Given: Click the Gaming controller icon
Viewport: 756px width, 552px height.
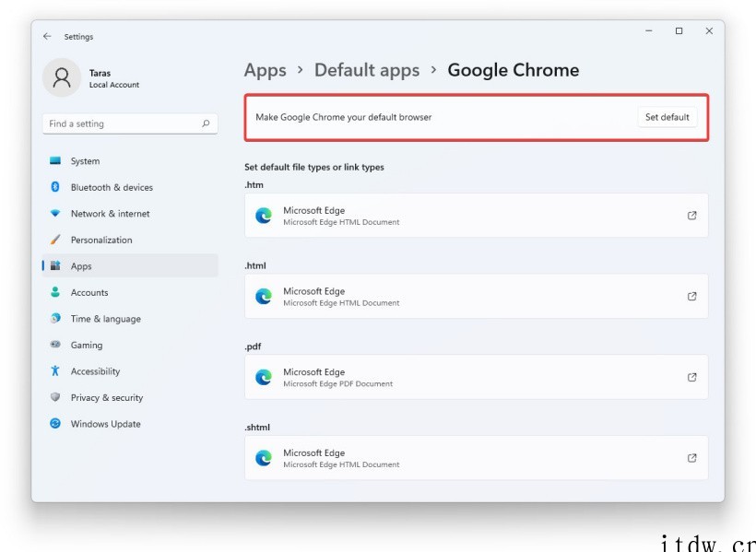Looking at the screenshot, I should (55, 345).
